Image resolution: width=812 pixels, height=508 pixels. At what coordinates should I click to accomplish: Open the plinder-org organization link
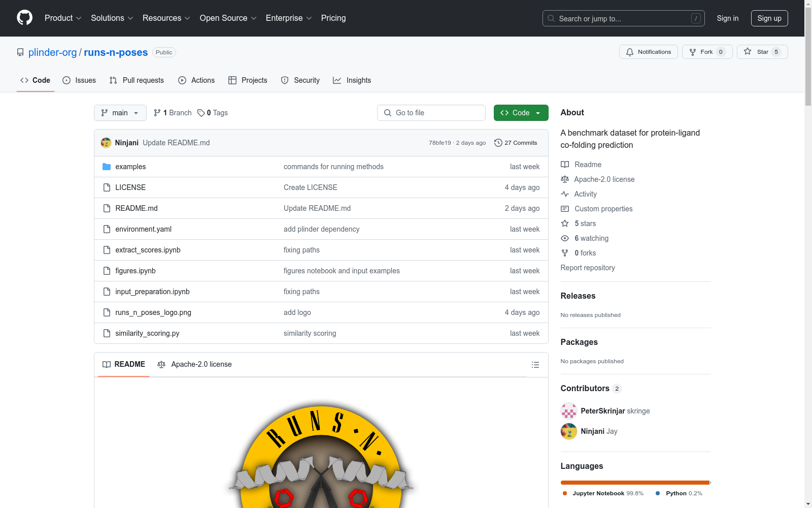tap(53, 52)
